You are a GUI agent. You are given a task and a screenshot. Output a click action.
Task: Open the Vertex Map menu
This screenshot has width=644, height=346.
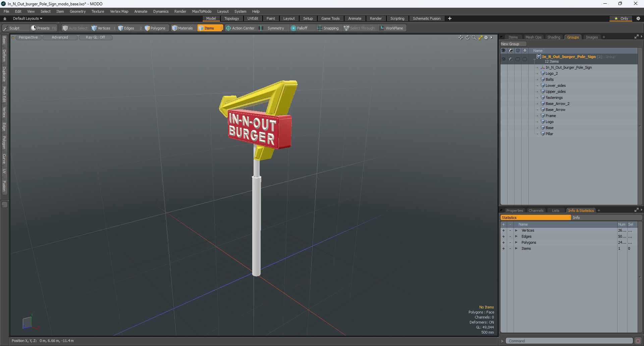click(119, 11)
